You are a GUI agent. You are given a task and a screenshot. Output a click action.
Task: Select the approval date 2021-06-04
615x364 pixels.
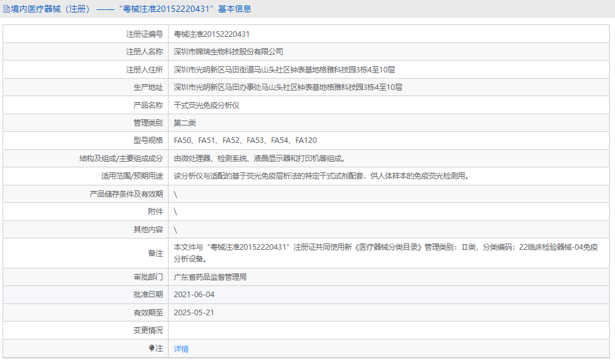(195, 294)
